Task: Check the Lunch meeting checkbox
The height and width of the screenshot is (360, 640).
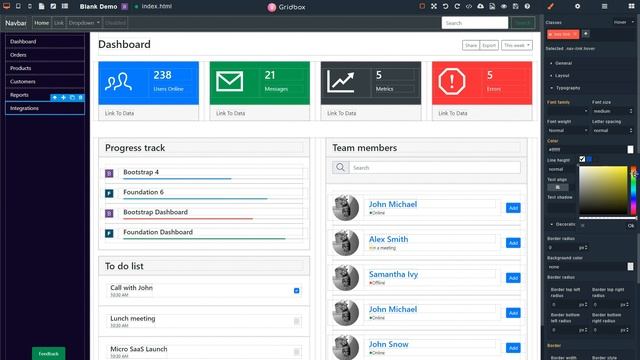Action: (x=297, y=321)
